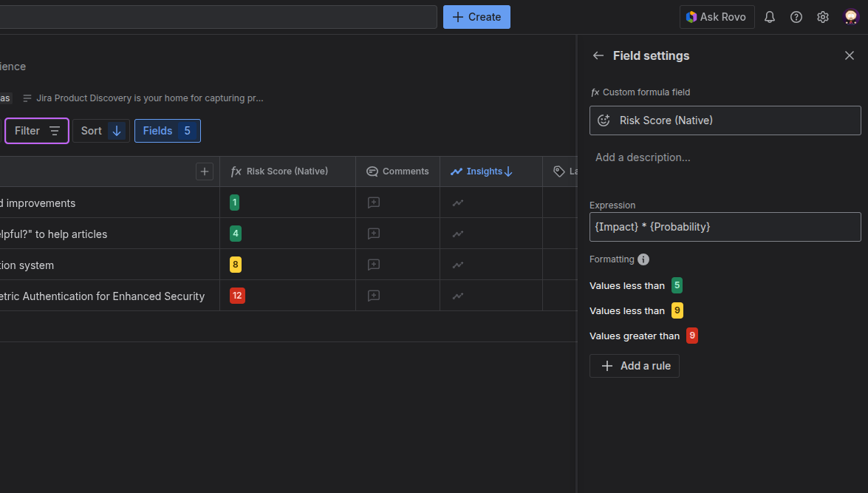Click the Create button
The image size is (868, 493).
[x=476, y=16]
